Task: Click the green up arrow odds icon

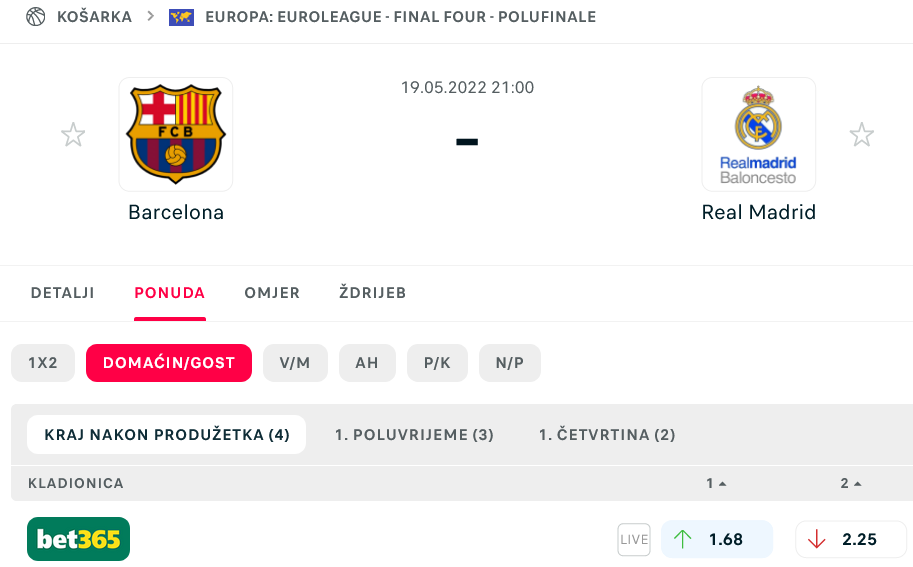Action: point(683,539)
